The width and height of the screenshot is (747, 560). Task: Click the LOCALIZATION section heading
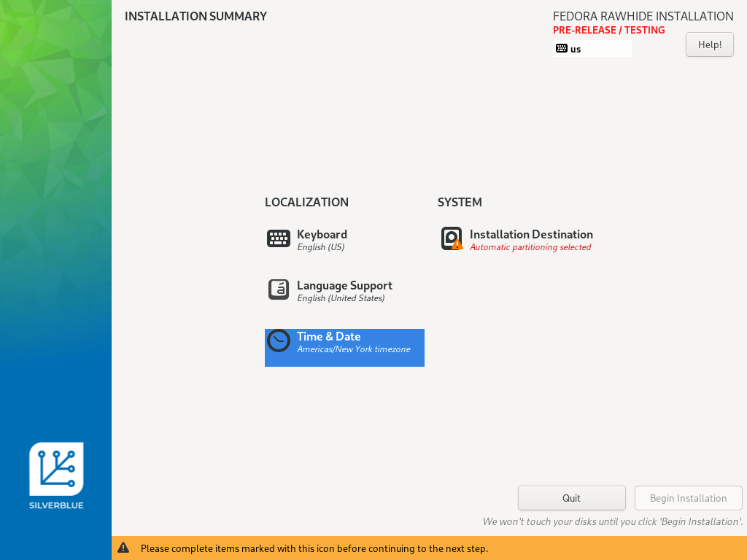click(307, 202)
